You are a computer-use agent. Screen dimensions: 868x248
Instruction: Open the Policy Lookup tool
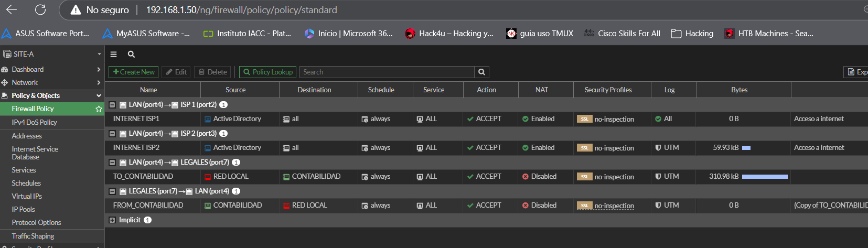[267, 72]
